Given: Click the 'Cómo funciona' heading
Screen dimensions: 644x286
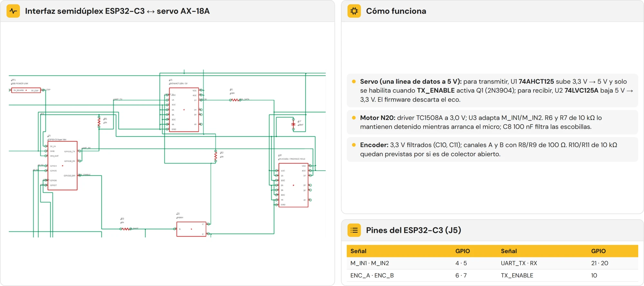Looking at the screenshot, I should [396, 11].
